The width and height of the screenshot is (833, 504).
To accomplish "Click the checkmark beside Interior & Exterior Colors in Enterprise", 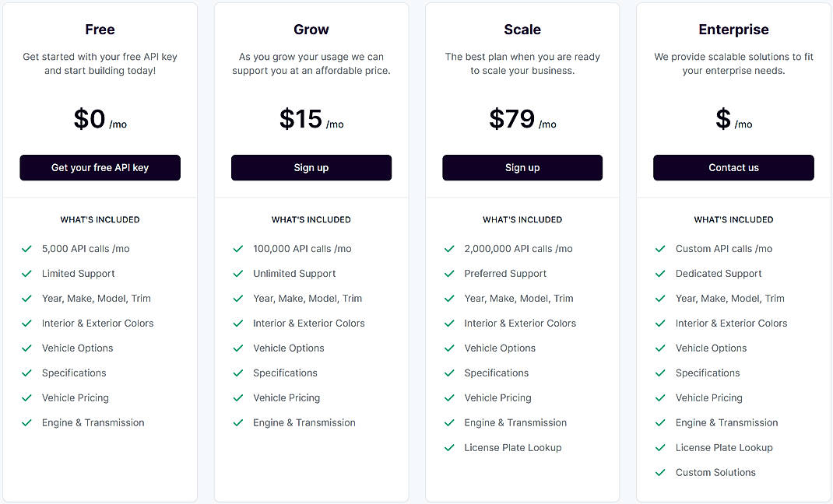I will pos(660,323).
